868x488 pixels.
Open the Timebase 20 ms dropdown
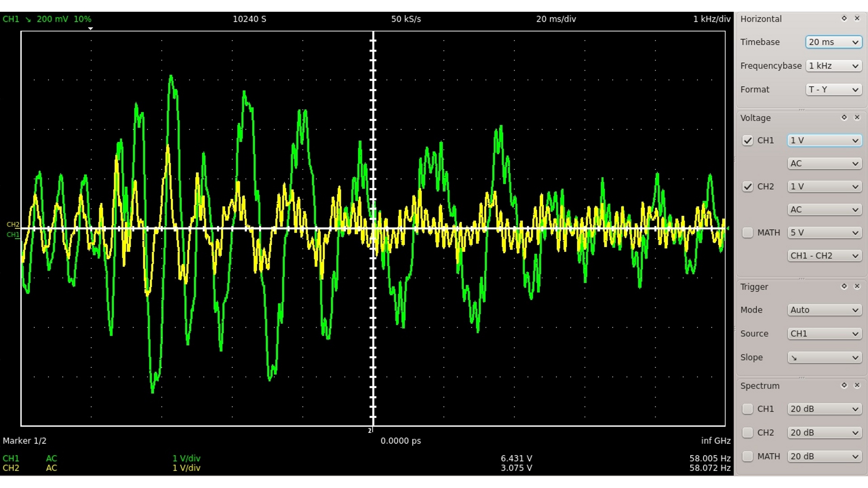coord(833,42)
